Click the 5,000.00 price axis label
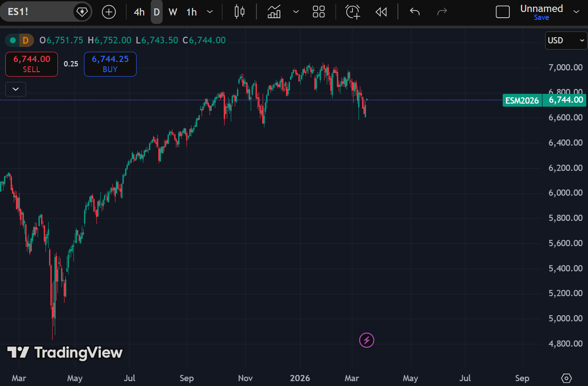 (x=566, y=318)
